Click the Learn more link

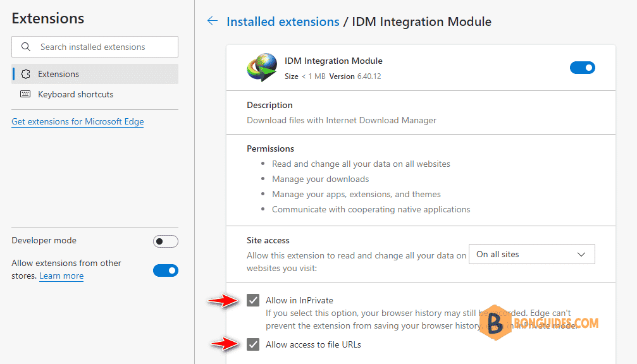coord(61,276)
